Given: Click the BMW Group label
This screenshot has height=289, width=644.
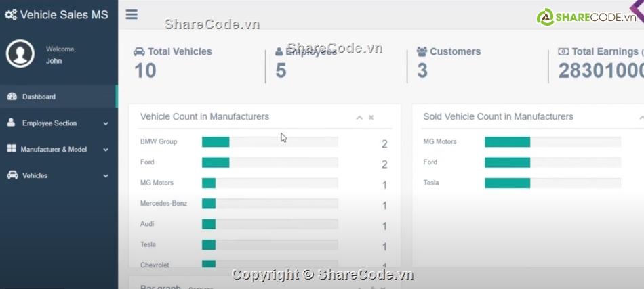Looking at the screenshot, I should 159,142.
